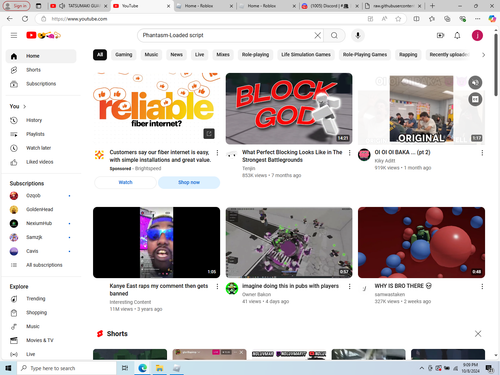Open the account avatar menu
This screenshot has width=500, height=375.
coord(477,35)
